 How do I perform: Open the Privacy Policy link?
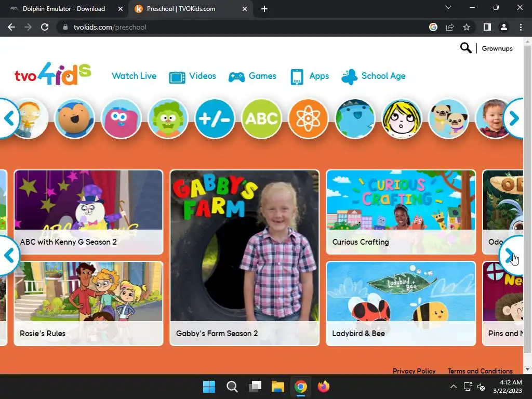point(414,371)
